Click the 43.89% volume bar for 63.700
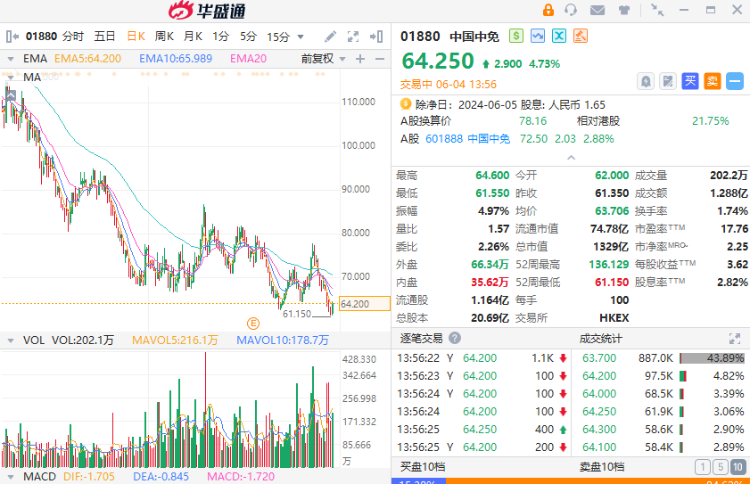This screenshot has width=750, height=484. click(x=712, y=358)
